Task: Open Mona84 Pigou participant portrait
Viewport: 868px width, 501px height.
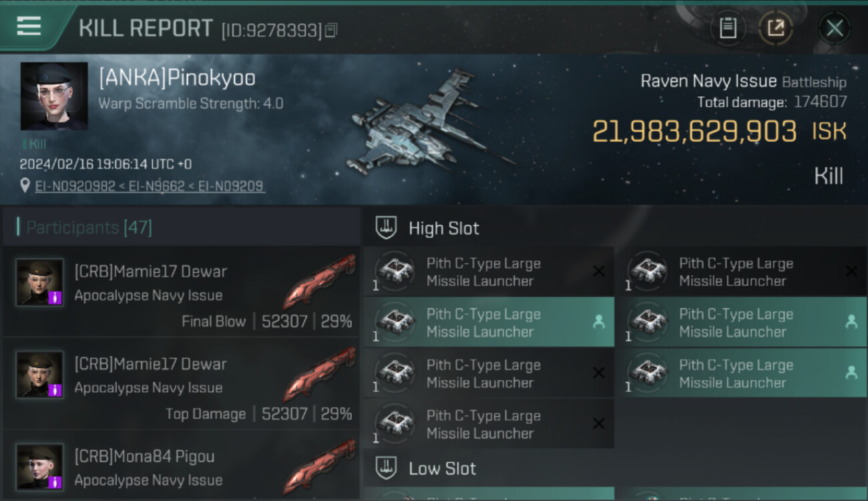Action: tap(40, 467)
